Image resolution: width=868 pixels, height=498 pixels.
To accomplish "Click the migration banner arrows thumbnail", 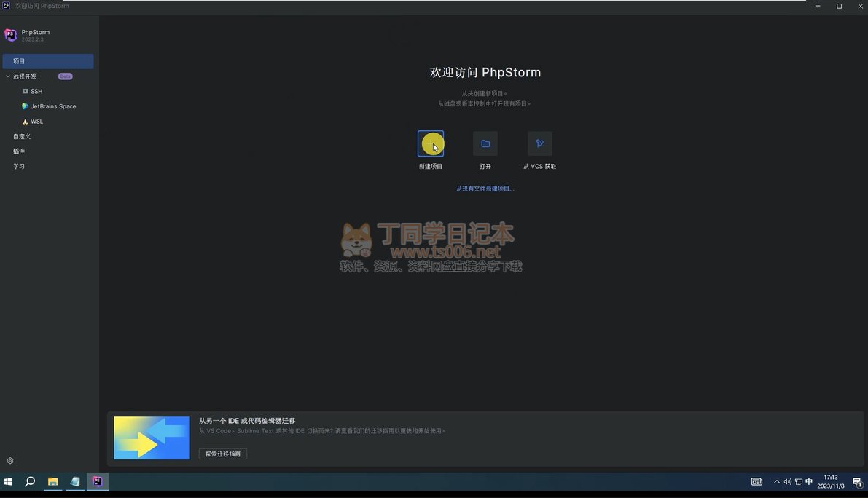I will (x=152, y=438).
